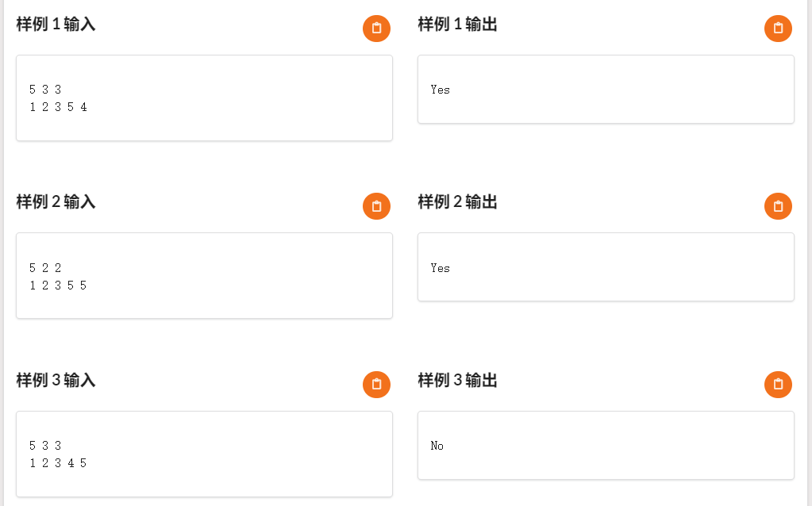Click the sample 3 output box showing No
The image size is (812, 506).
tap(606, 445)
